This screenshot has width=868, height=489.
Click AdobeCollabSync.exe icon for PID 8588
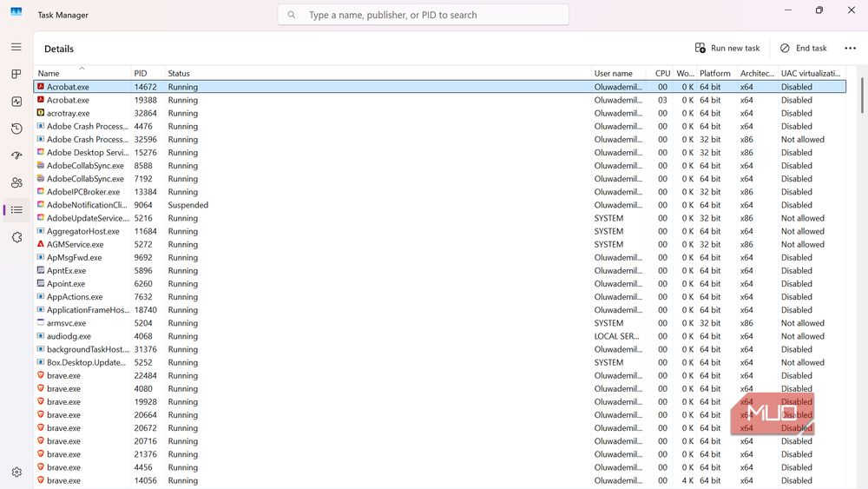(41, 165)
